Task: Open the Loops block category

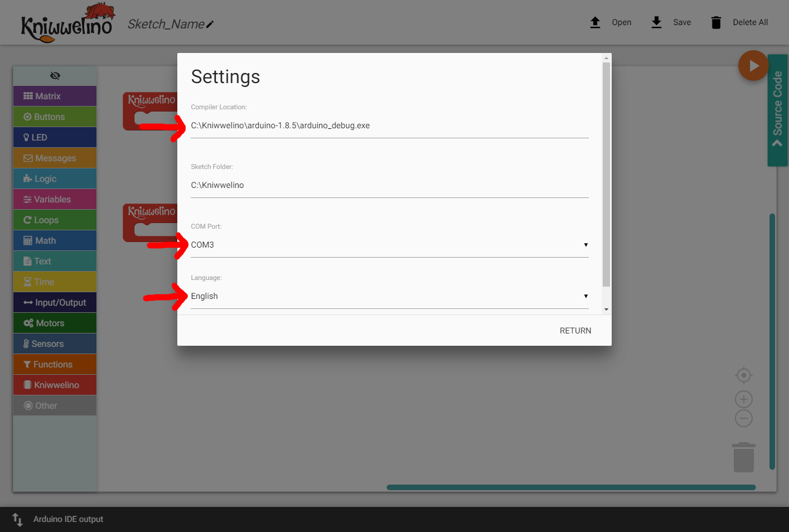Action: 55,220
